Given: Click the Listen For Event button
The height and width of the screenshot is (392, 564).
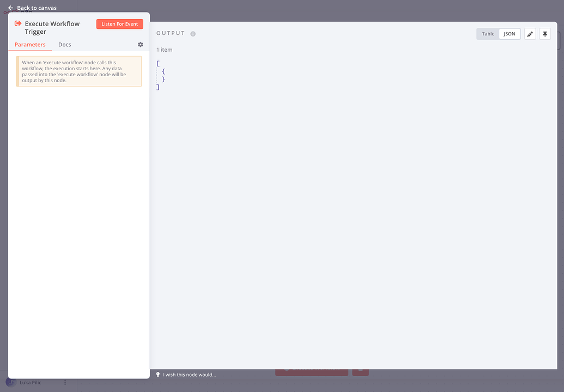Looking at the screenshot, I should (120, 24).
